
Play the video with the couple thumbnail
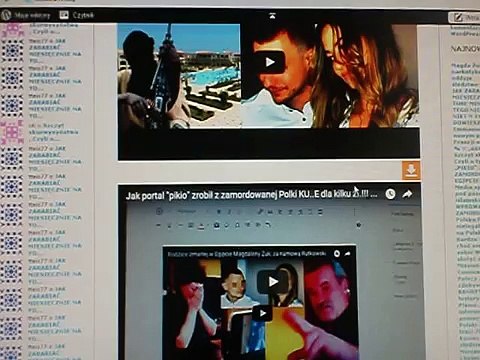pyautogui.click(x=270, y=62)
